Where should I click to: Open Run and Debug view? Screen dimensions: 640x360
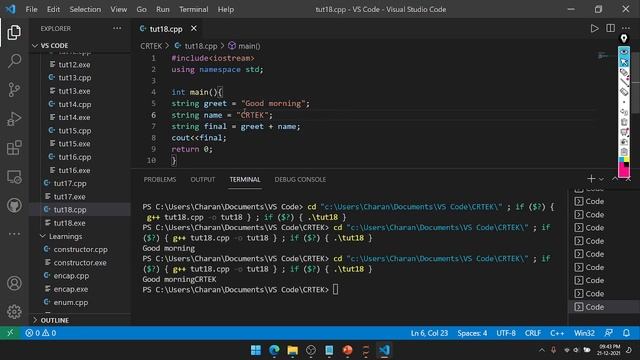(x=14, y=119)
